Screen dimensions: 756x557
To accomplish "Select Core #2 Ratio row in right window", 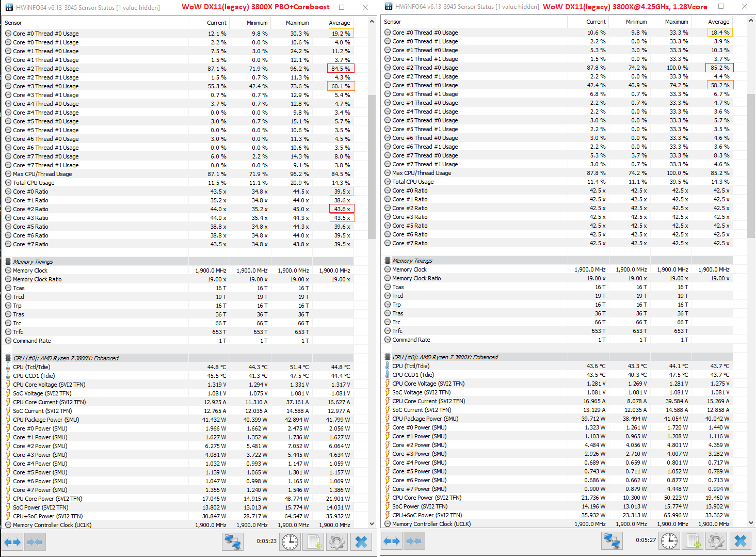I will [x=557, y=208].
